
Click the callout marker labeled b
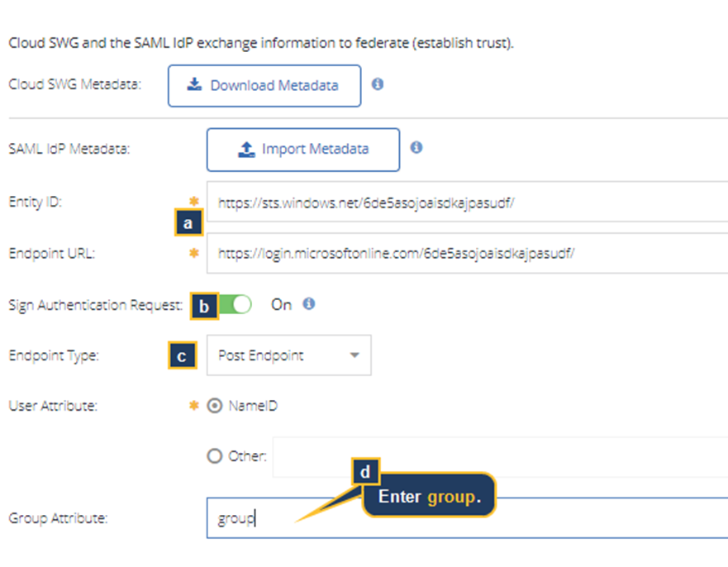click(x=204, y=306)
